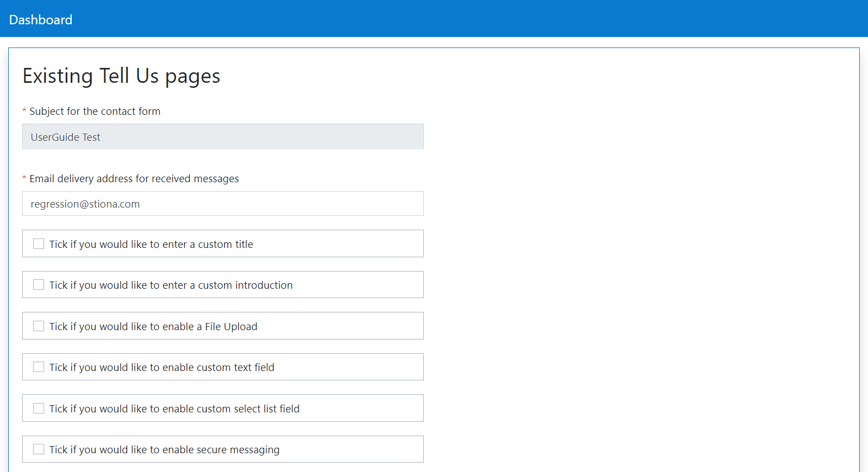The width and height of the screenshot is (868, 472).
Task: Enable the secure messaging checkbox
Action: [39, 449]
